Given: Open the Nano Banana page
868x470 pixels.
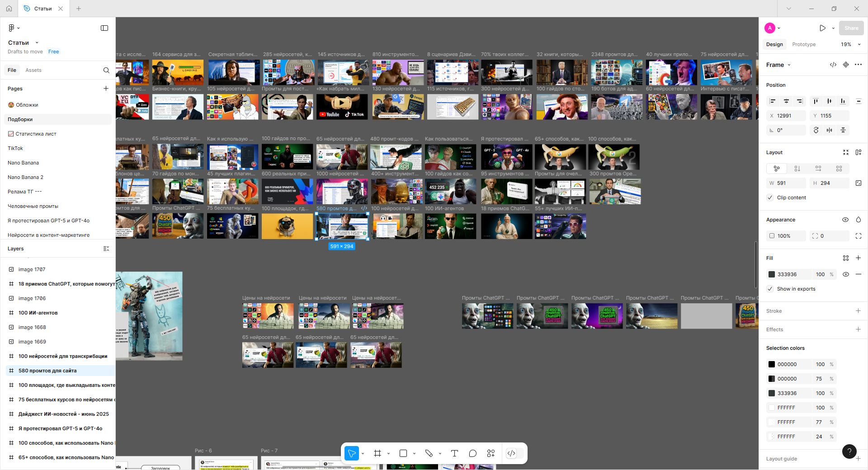Looking at the screenshot, I should coord(23,163).
